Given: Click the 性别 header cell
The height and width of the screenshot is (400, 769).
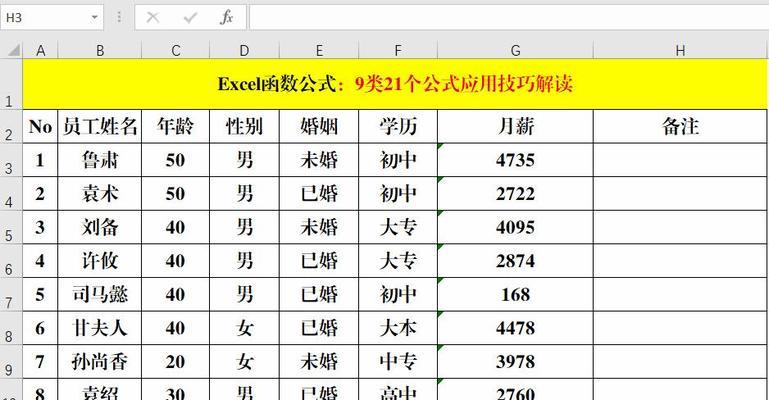Looking at the screenshot, I should click(244, 126).
